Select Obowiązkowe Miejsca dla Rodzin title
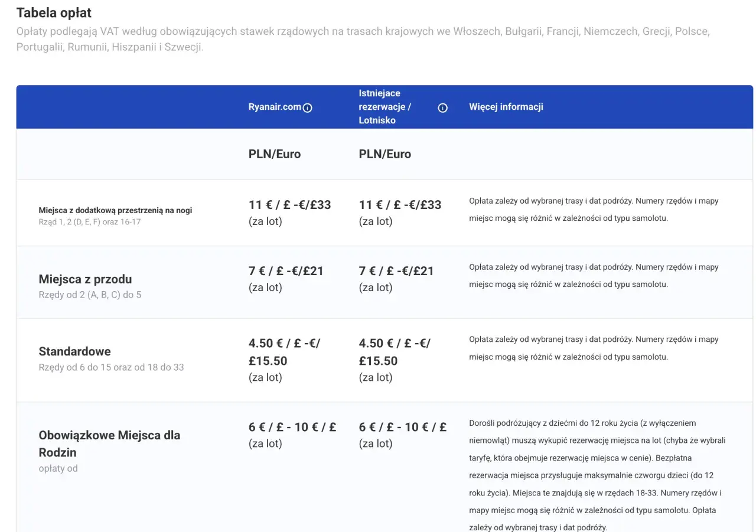This screenshot has width=756, height=532. pyautogui.click(x=109, y=444)
